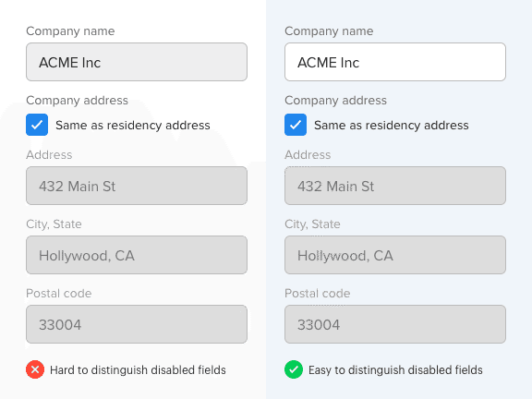
Task: Click the 'Company address' heading on the blue-tinted panel
Action: coord(335,101)
